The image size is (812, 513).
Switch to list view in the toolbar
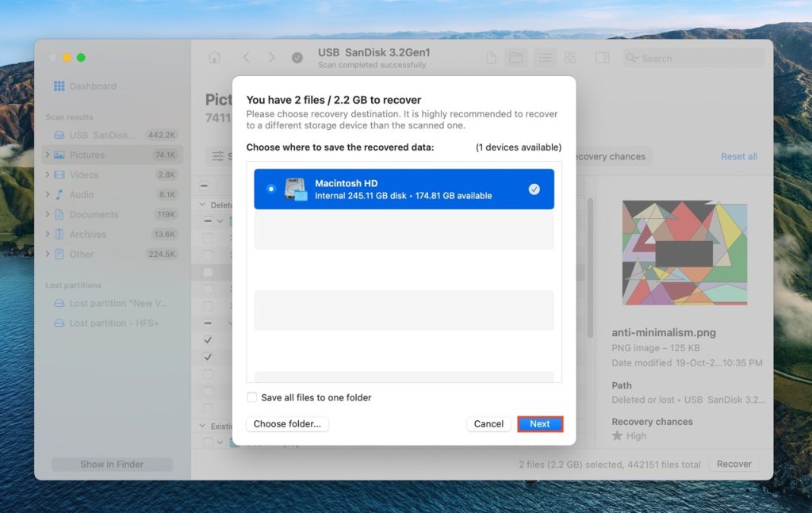coord(544,57)
